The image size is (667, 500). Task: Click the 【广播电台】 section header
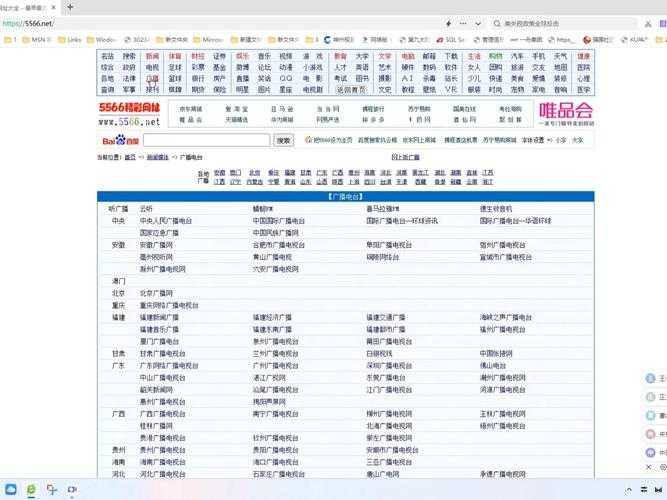[x=345, y=197]
